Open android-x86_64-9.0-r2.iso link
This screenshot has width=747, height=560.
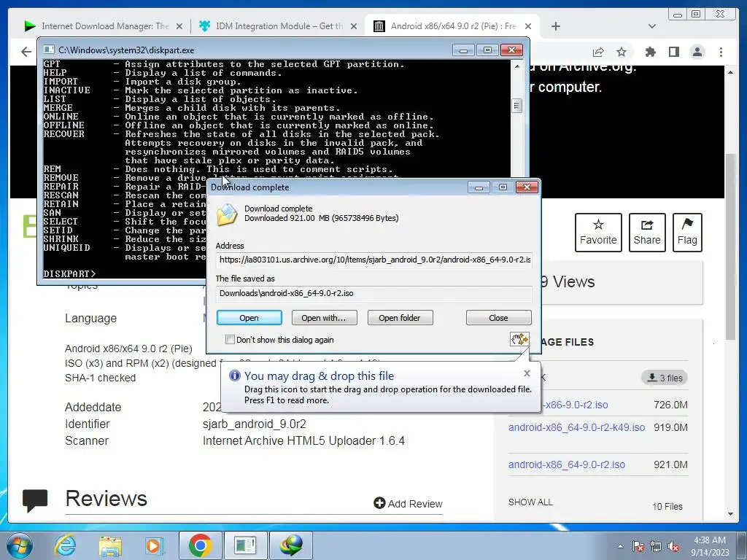point(566,464)
